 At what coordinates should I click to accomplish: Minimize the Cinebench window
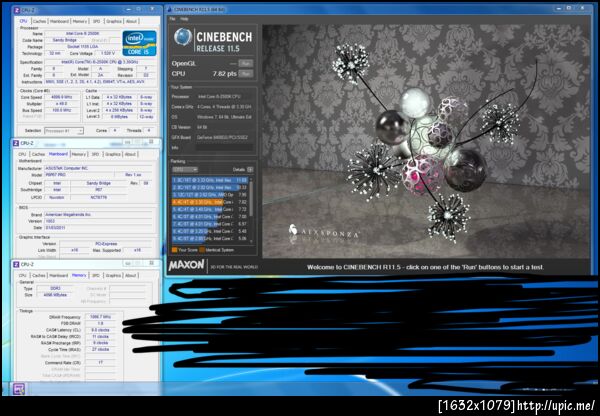point(558,8)
